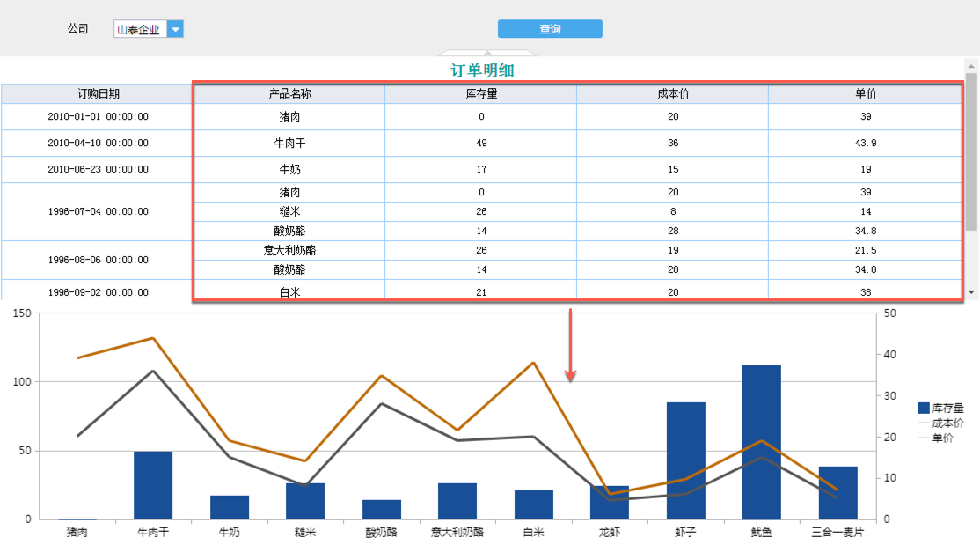Click the 意大利奶酪 bar in the chart
Image resolution: width=980 pixels, height=545 pixels.
point(457,501)
